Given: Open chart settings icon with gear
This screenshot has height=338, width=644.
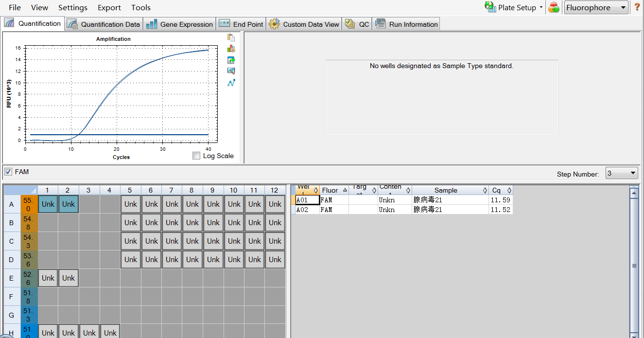Looking at the screenshot, I should pos(231,49).
